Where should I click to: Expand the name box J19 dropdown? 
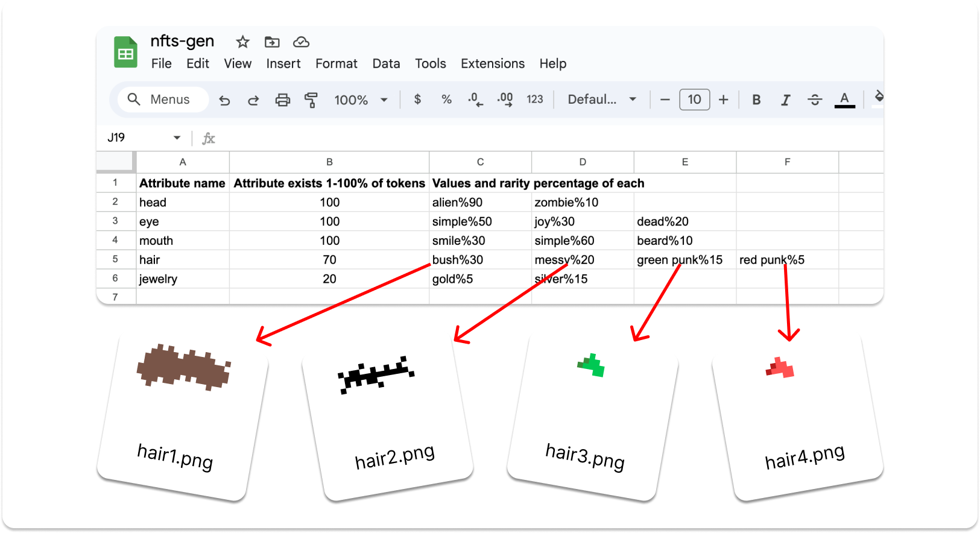[x=177, y=138]
